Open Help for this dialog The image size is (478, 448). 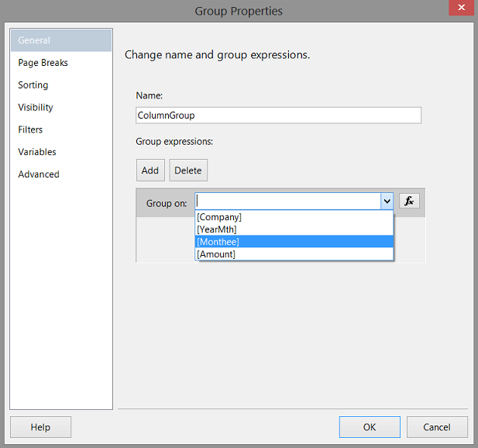(x=40, y=427)
